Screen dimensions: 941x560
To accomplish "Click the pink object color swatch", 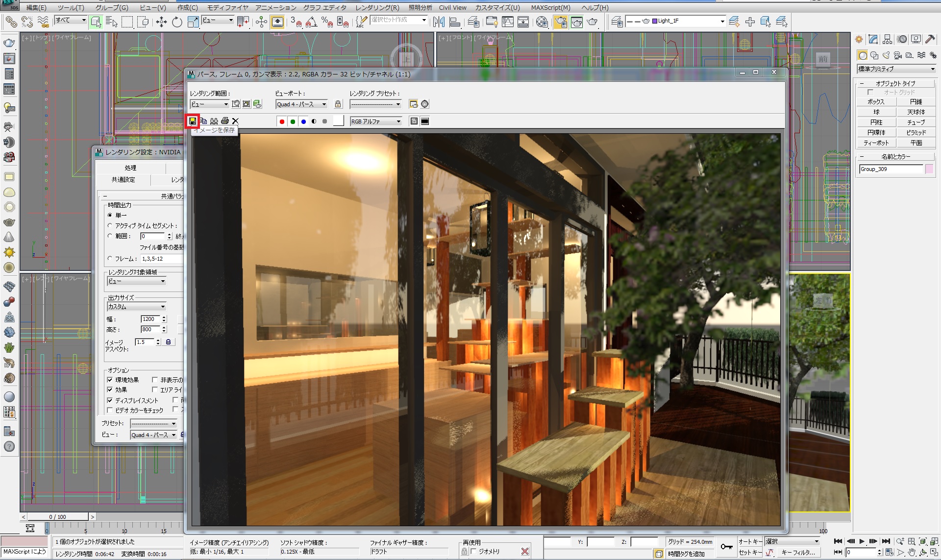I will 929,169.
